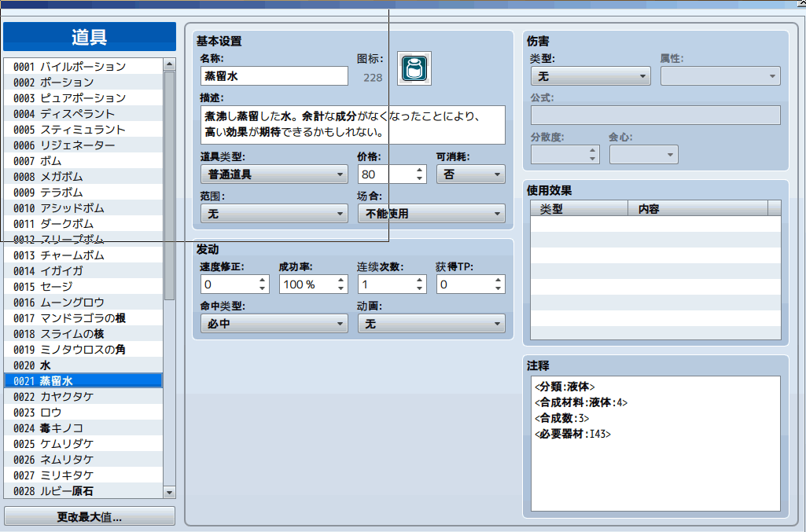Viewport: 806px width, 532px height.
Task: Select item 0024 毒キノコ
Action: [x=83, y=428]
